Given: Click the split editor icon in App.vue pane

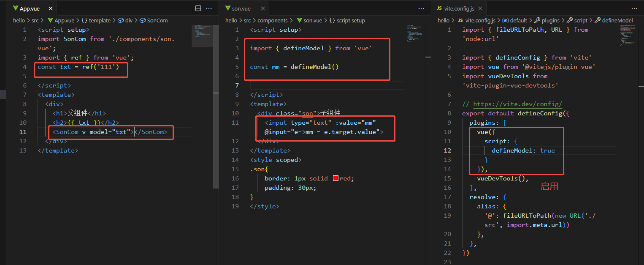Looking at the screenshot, I should 198,8.
